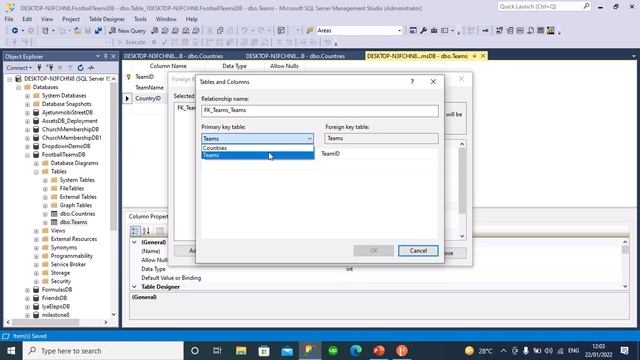Open the Tools menu

pos(140,19)
